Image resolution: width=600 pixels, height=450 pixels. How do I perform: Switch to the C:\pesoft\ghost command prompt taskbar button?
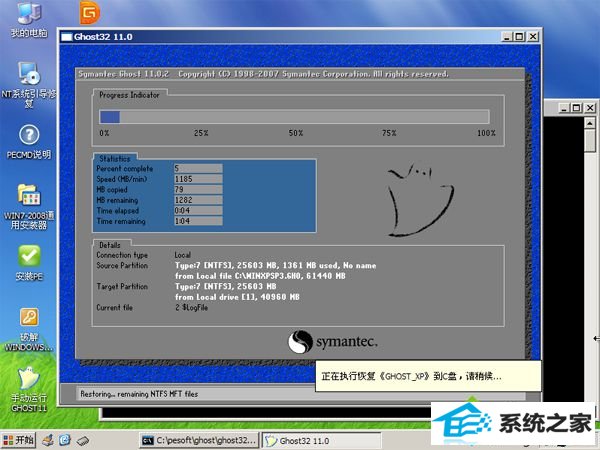coord(199,440)
